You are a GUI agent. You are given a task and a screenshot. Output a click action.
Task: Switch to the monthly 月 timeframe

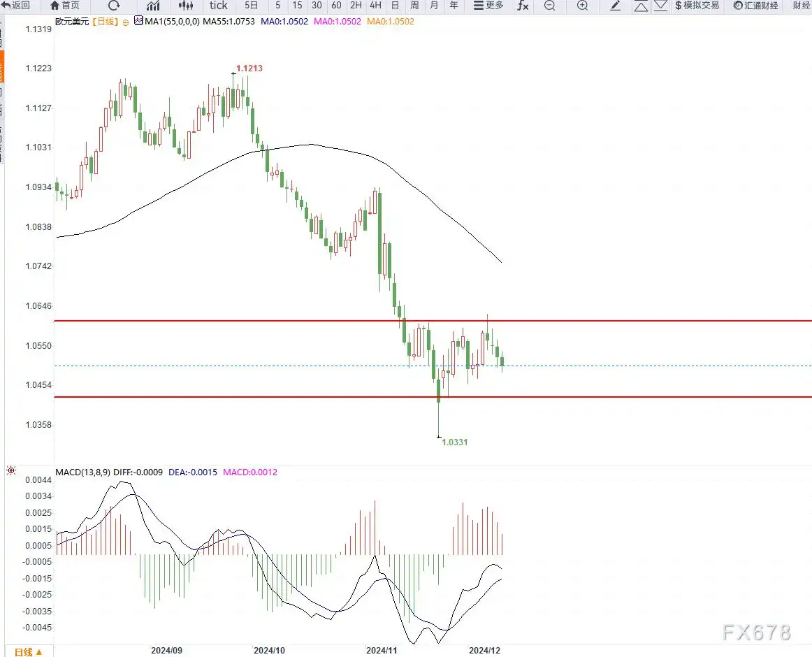[x=434, y=5]
